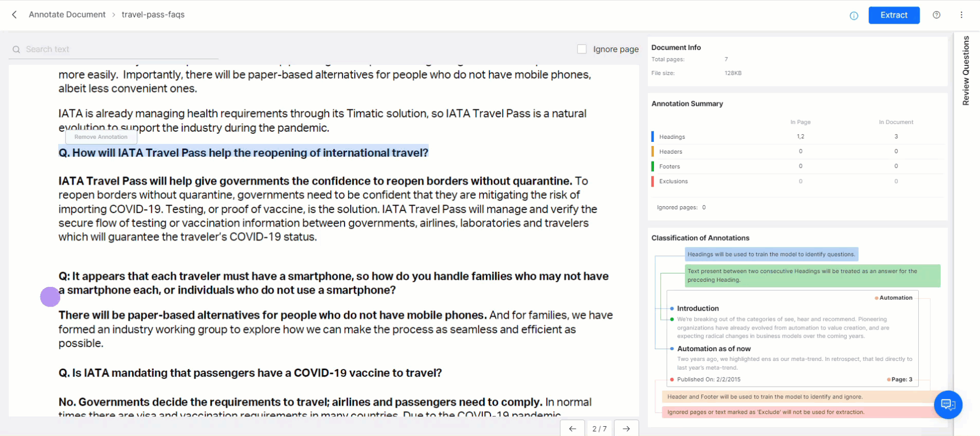Open the Annotate Document breadcrumb
The height and width of the screenshot is (436, 980).
click(x=67, y=15)
